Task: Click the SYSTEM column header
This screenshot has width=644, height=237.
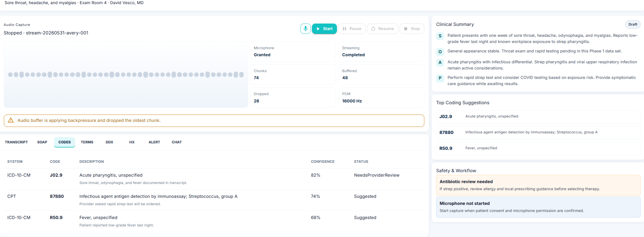Action: pos(15,162)
